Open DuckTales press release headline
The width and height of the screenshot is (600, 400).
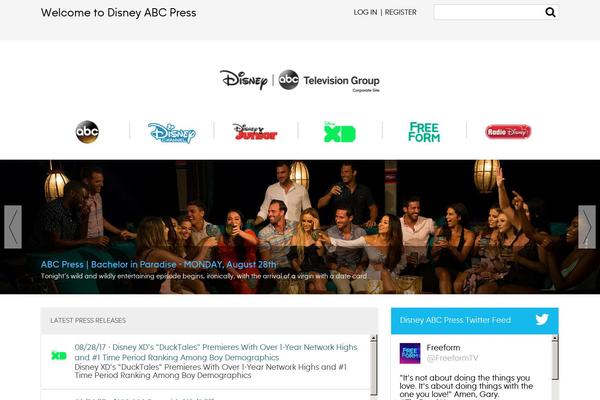tap(216, 352)
